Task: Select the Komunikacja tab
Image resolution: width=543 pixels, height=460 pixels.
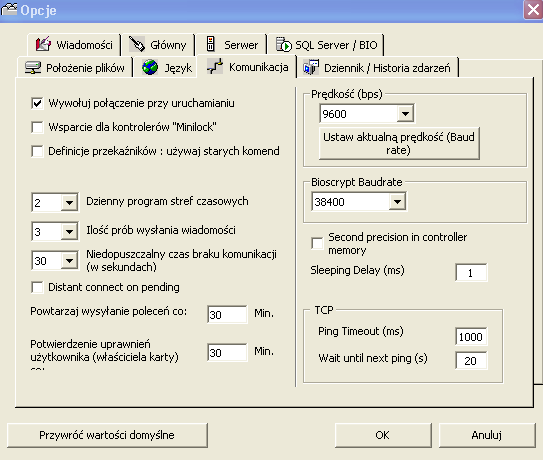Action: [247, 67]
